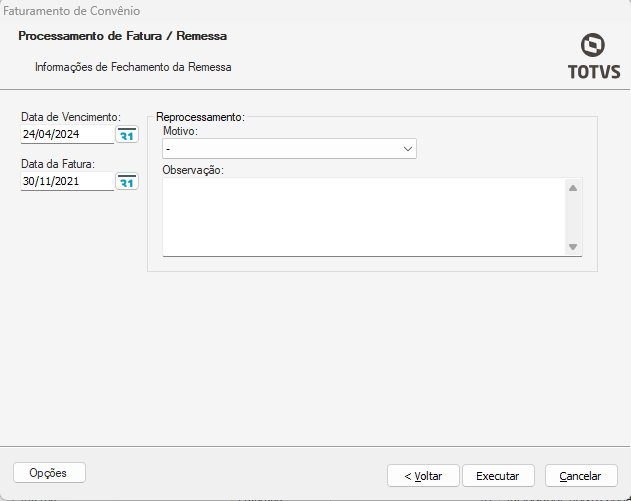Screen dimensions: 631x501
Task: Click the Reprocessamento group label
Action: [x=201, y=117]
